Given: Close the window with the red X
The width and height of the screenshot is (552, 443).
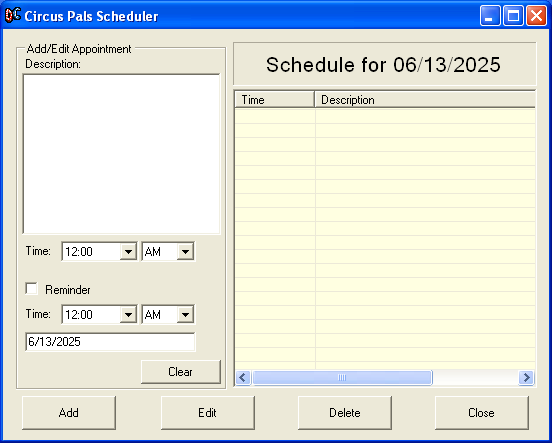Looking at the screenshot, I should (537, 16).
